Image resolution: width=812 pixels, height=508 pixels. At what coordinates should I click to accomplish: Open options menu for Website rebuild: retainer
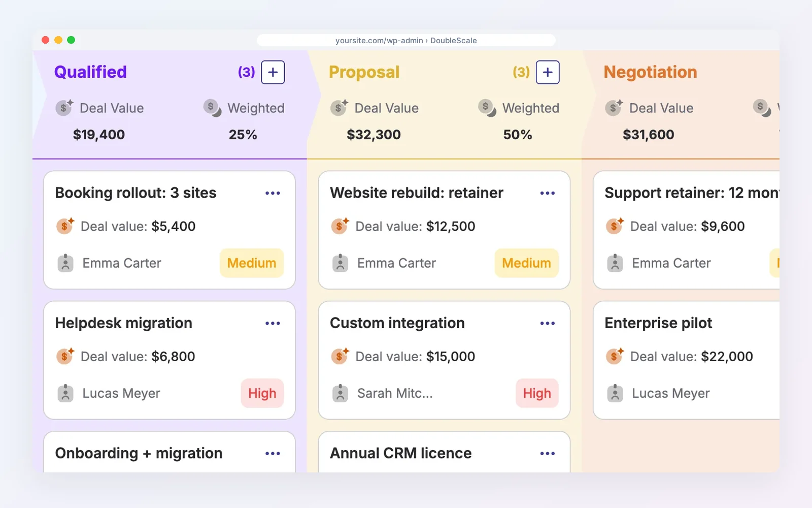click(x=548, y=193)
